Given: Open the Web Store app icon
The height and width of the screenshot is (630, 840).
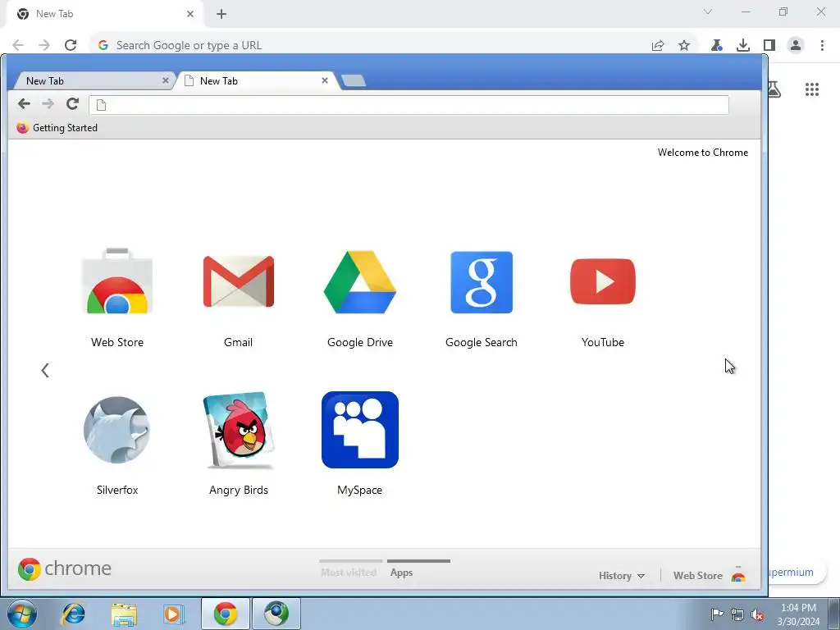Looking at the screenshot, I should tap(117, 281).
